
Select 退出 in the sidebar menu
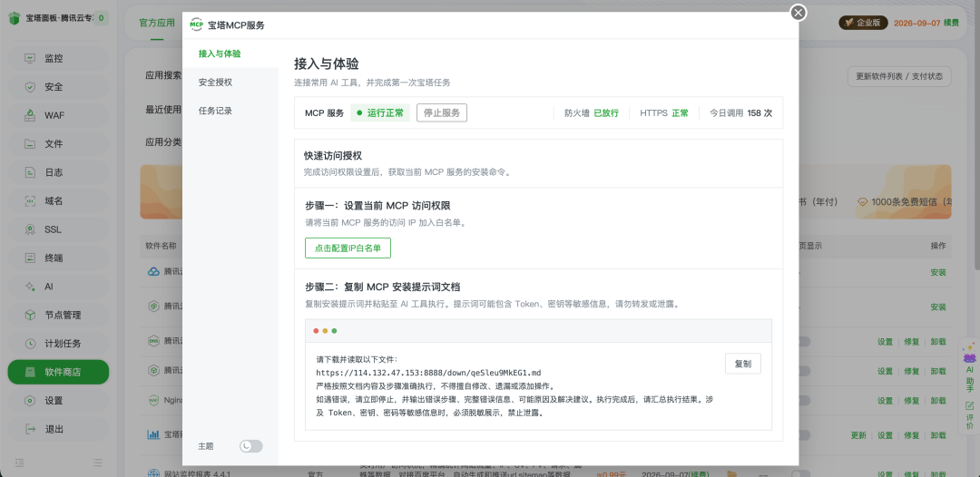pyautogui.click(x=58, y=429)
